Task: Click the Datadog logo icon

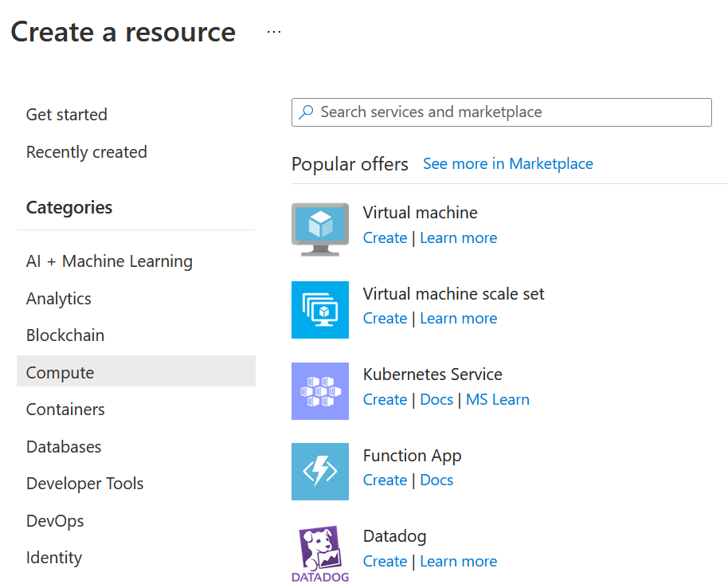Action: [x=319, y=553]
